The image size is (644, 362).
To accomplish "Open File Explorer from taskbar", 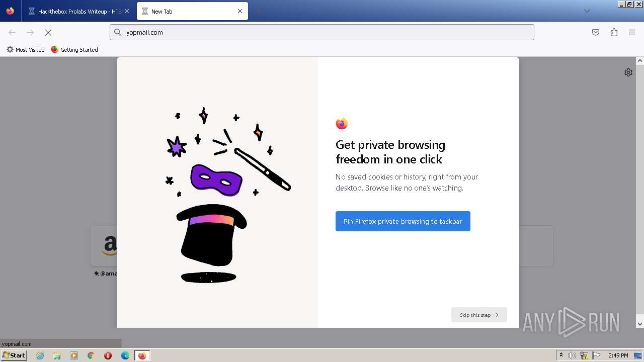I will tap(57, 355).
